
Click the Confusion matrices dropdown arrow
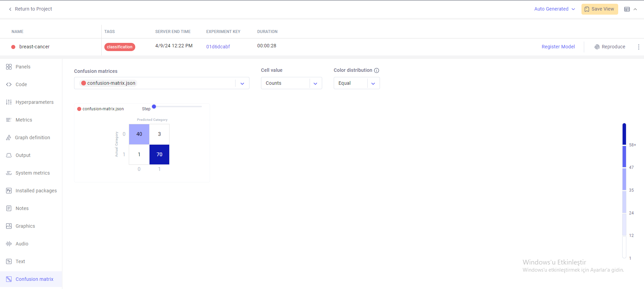point(242,83)
